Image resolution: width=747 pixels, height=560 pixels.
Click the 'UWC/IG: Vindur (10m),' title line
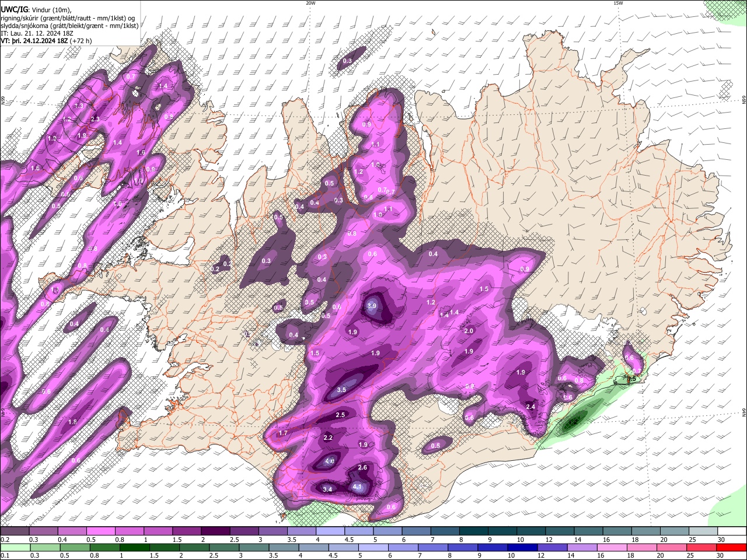click(x=36, y=9)
